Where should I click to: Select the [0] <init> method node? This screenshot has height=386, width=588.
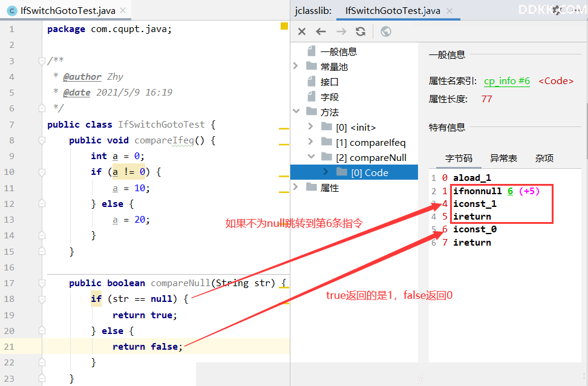pyautogui.click(x=356, y=128)
